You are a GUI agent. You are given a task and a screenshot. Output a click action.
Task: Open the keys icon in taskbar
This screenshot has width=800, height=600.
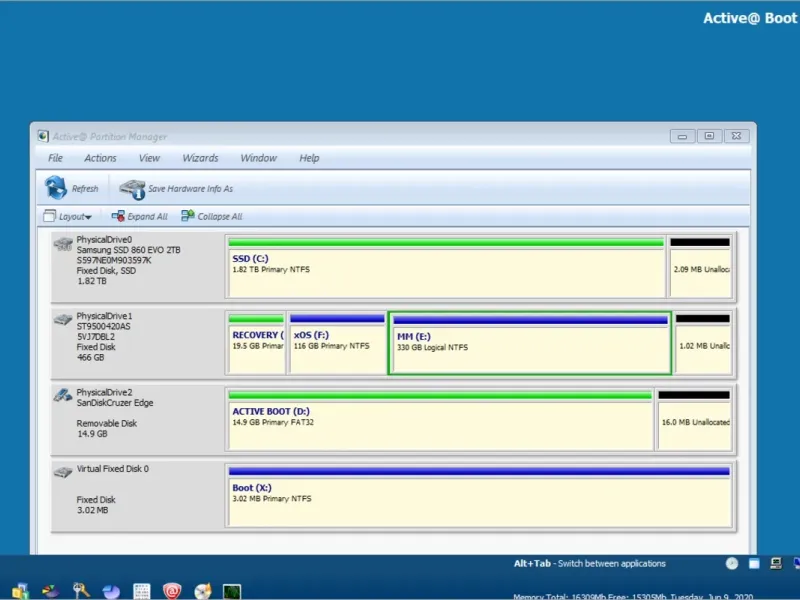(81, 591)
